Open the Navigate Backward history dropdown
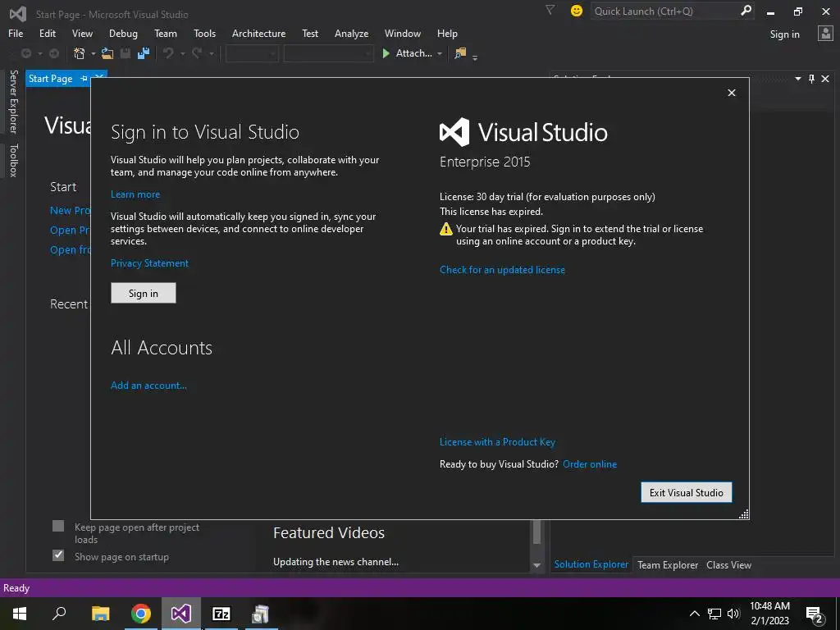The image size is (840, 630). pyautogui.click(x=39, y=53)
